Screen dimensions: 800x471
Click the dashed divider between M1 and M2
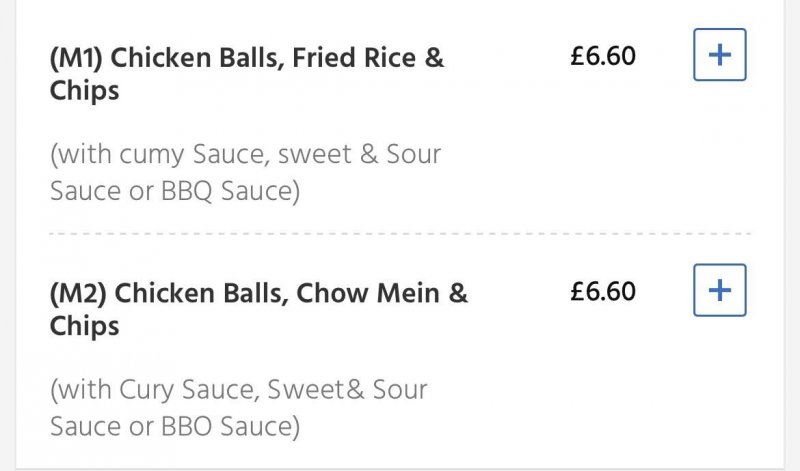400,234
